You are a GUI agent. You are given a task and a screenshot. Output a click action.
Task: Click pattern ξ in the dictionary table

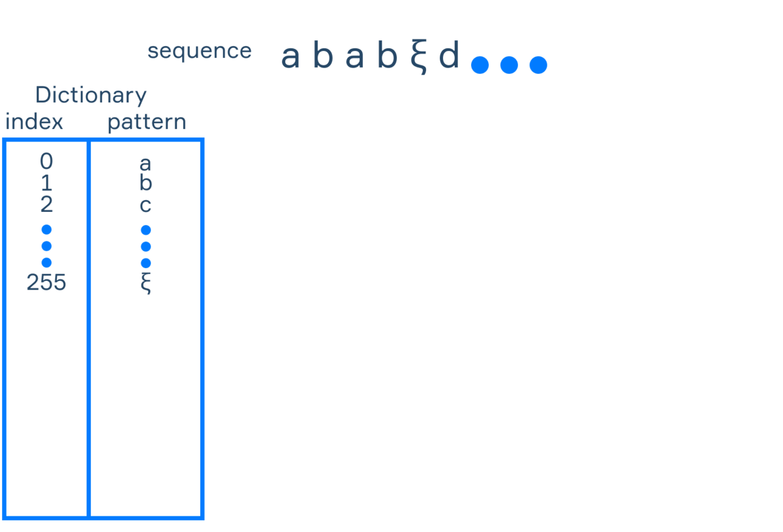point(146,284)
